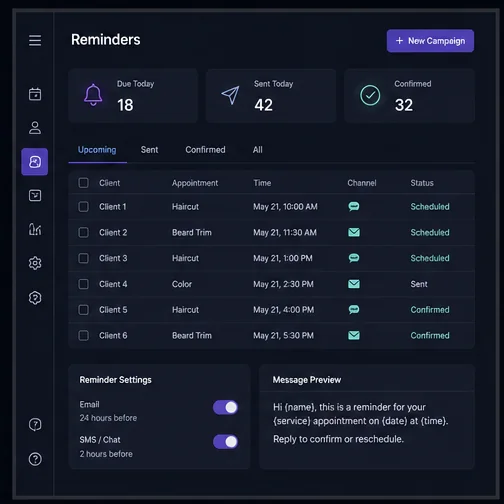The width and height of the screenshot is (504, 504).
Task: Open the analytics chart sidebar icon
Action: coord(35,229)
